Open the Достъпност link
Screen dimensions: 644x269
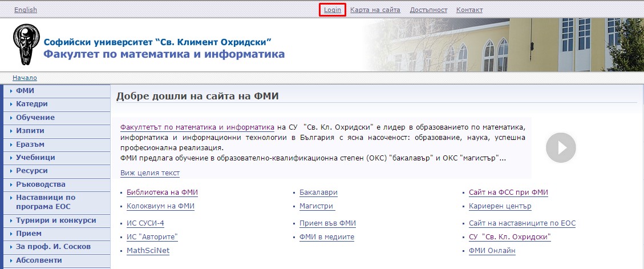coord(428,10)
